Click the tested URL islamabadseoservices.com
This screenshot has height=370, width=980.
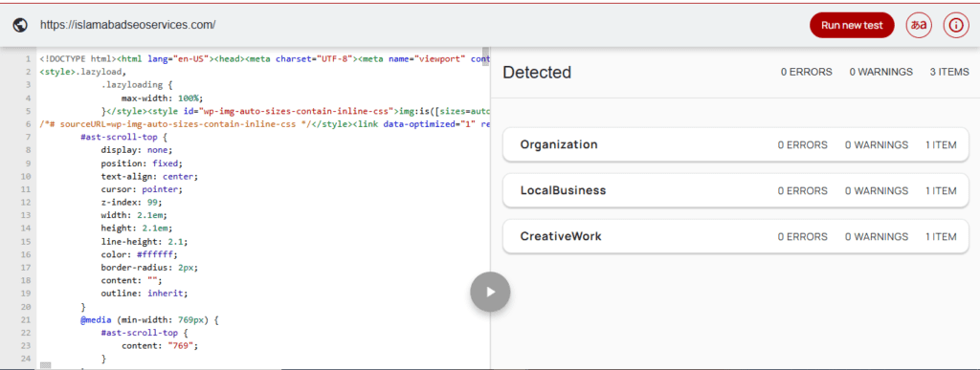point(128,25)
